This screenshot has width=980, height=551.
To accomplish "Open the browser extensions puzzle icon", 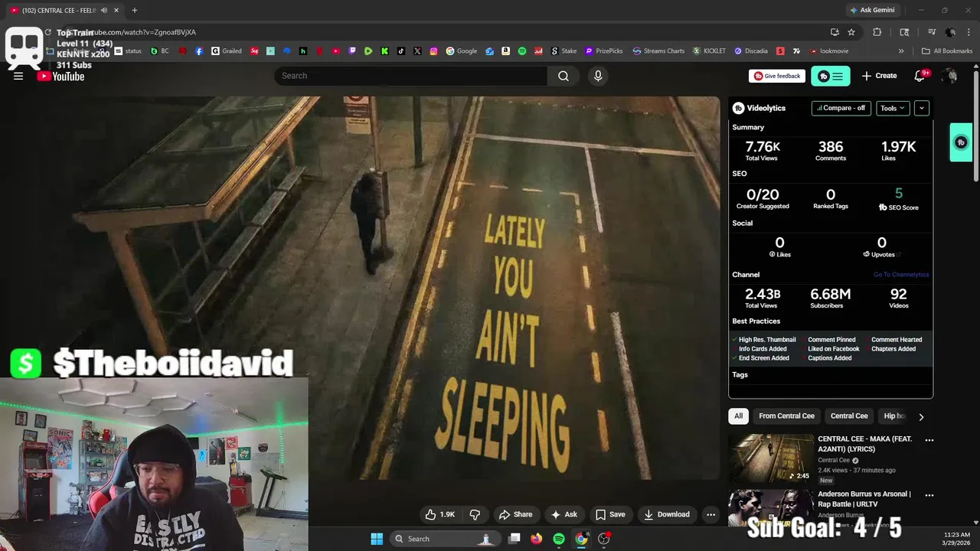I will tap(877, 32).
